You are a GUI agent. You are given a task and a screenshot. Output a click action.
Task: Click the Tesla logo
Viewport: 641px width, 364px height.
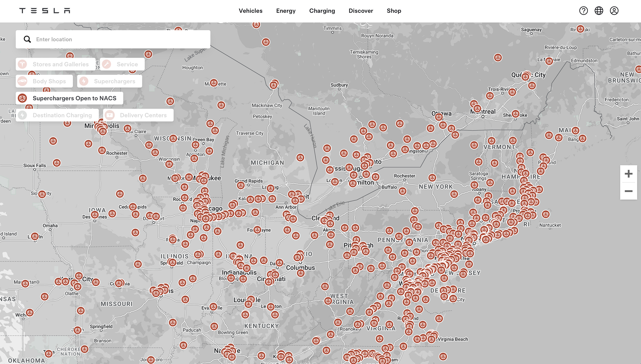pyautogui.click(x=45, y=11)
